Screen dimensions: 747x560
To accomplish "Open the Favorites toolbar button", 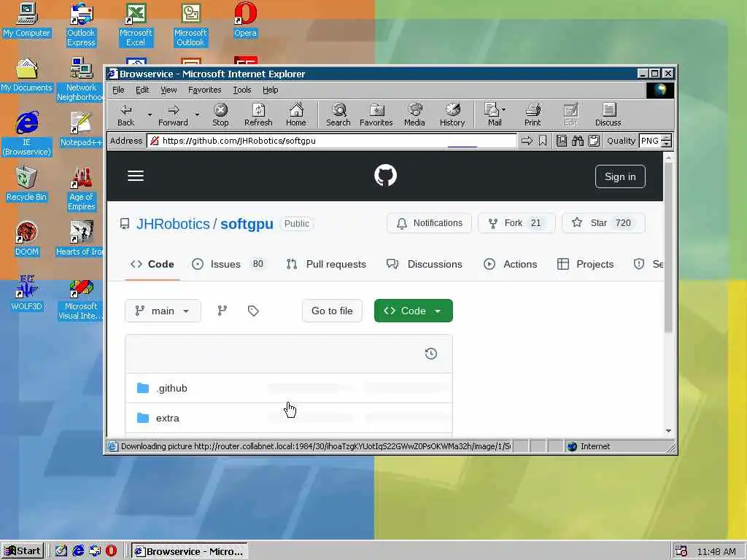I will (x=376, y=115).
